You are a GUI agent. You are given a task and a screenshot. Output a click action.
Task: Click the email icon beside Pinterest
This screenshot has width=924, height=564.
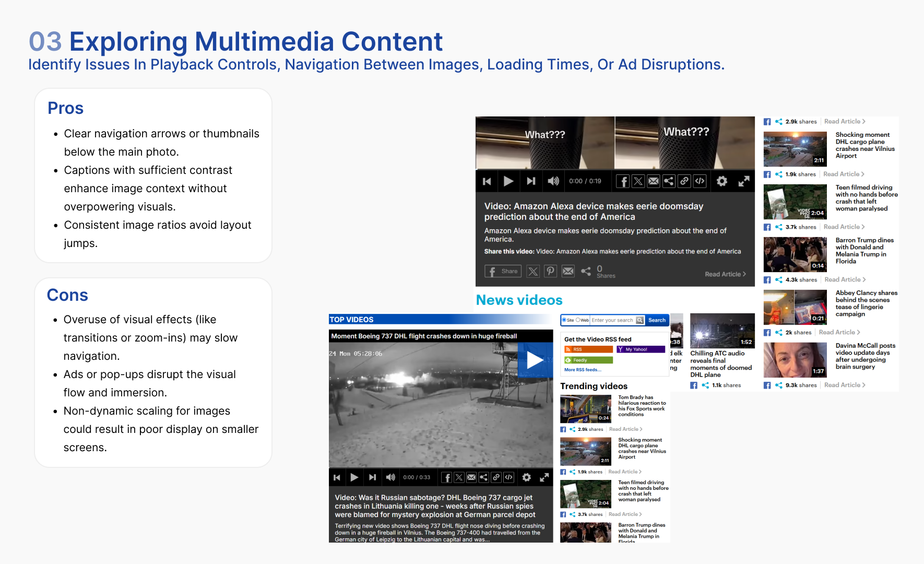pyautogui.click(x=568, y=271)
